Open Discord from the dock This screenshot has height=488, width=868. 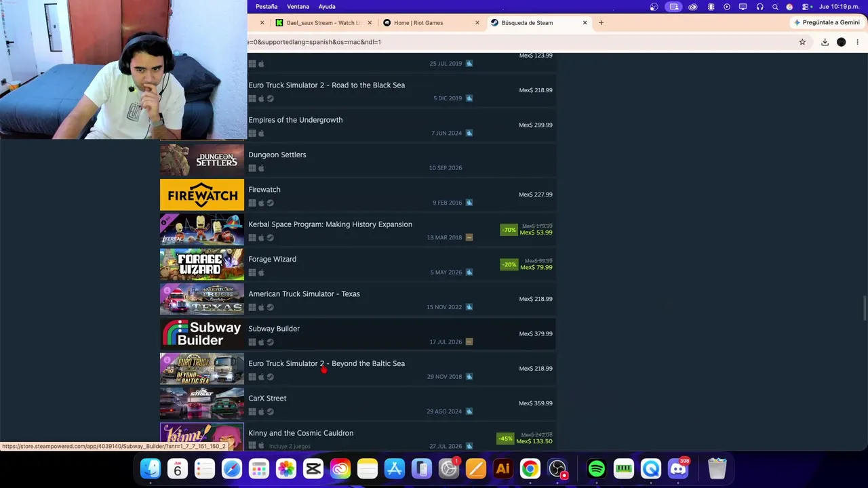678,468
